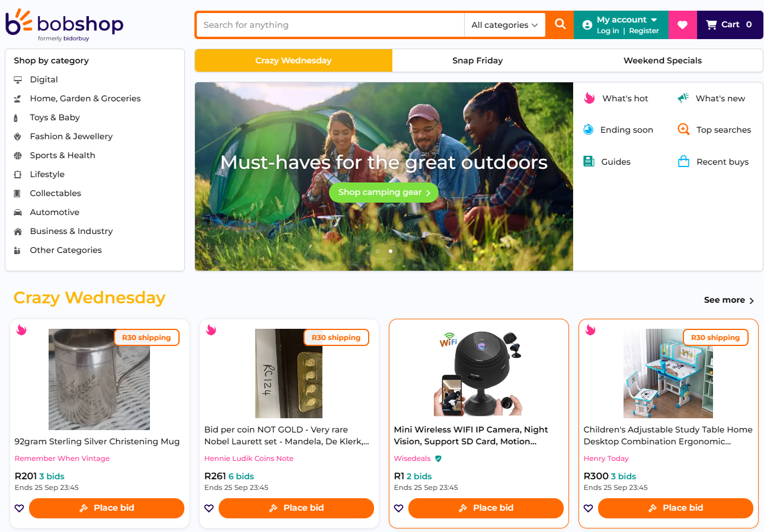Open the All categories dropdown
This screenshot has width=764, height=532.
pos(504,24)
